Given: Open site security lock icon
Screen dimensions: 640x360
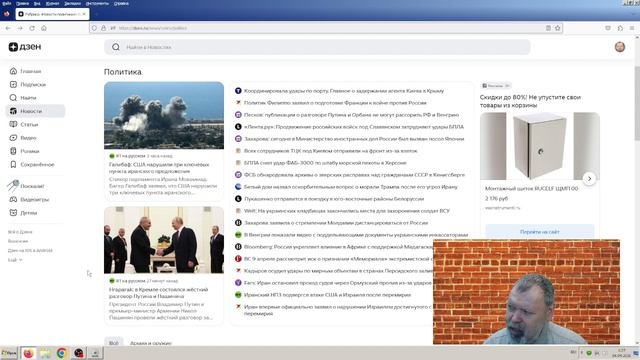Looking at the screenshot, I should click(104, 28).
